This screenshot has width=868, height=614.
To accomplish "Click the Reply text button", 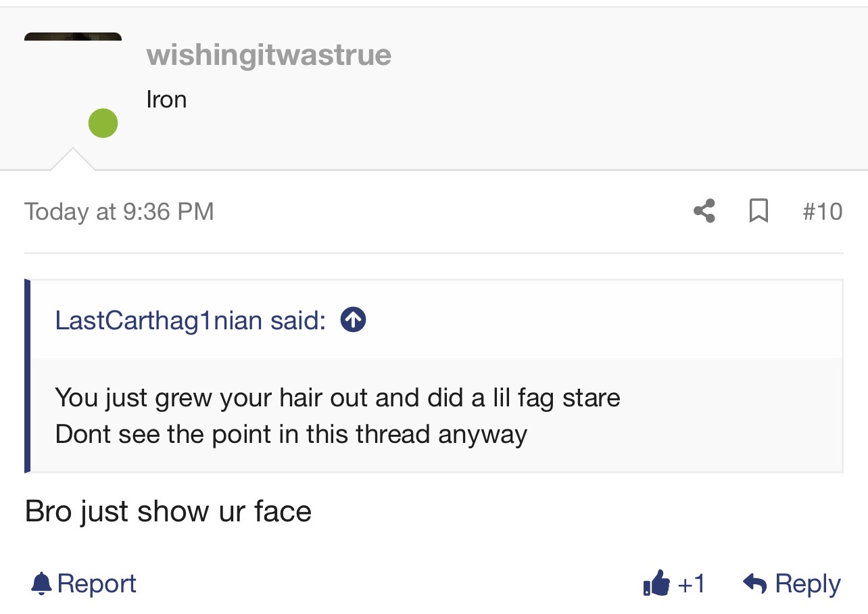I will coord(808,584).
